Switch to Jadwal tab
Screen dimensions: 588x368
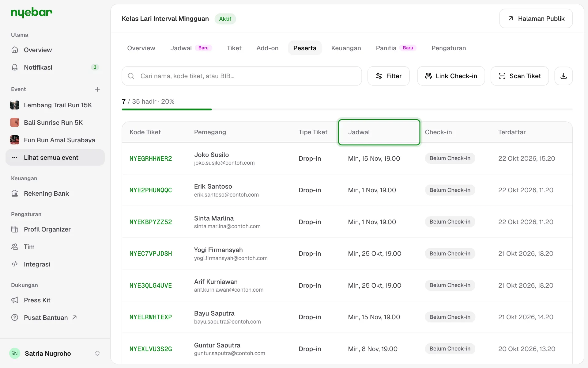pos(191,48)
